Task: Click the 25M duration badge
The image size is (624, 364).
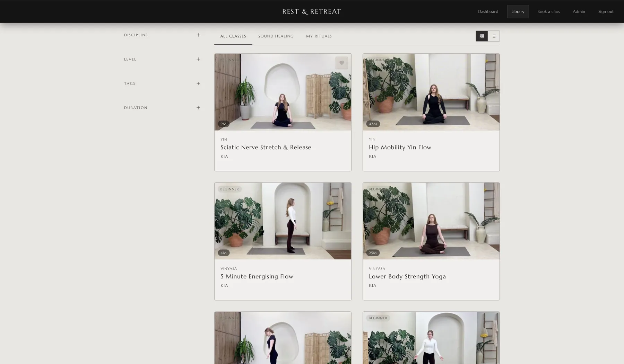Action: (373, 253)
